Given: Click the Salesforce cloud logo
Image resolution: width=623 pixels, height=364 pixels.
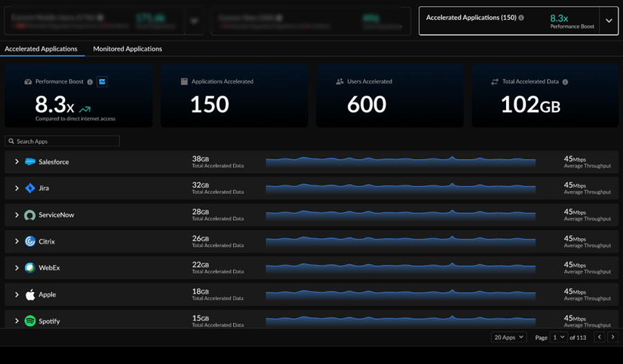Looking at the screenshot, I should (30, 162).
